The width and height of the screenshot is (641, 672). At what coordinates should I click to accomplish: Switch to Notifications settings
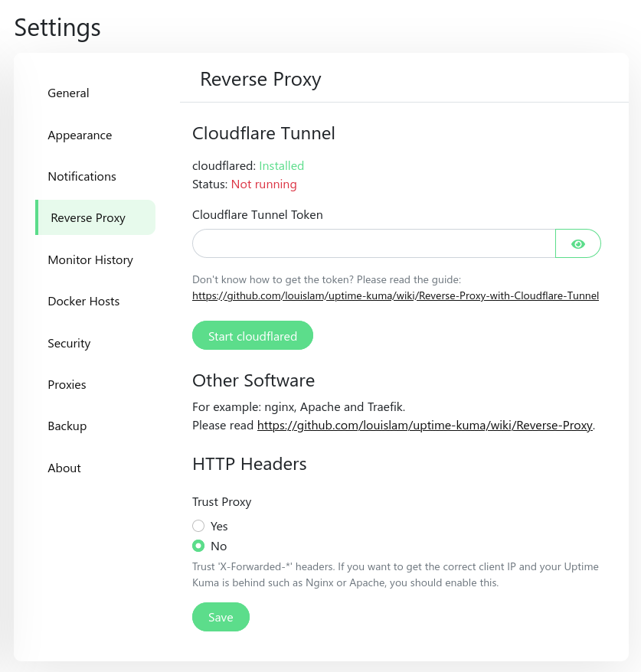(x=82, y=177)
